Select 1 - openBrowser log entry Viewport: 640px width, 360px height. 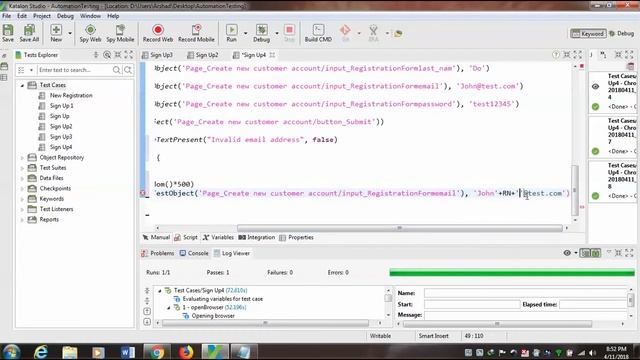[x=214, y=307]
